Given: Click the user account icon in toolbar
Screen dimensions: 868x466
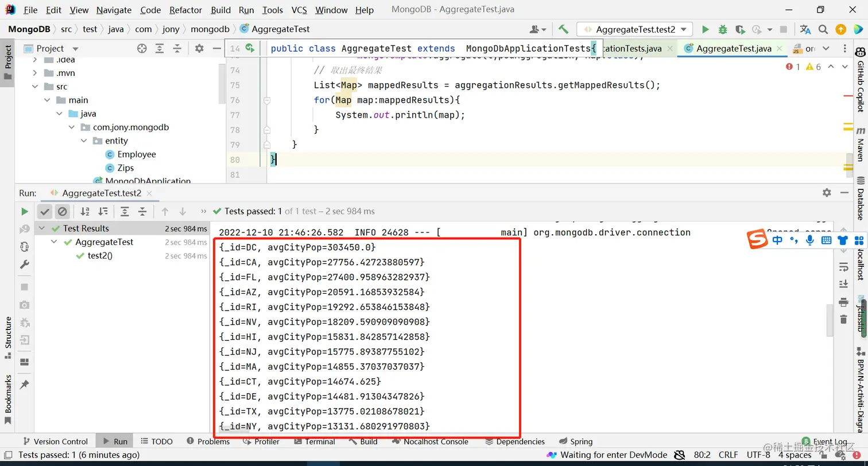Looking at the screenshot, I should pyautogui.click(x=538, y=29).
